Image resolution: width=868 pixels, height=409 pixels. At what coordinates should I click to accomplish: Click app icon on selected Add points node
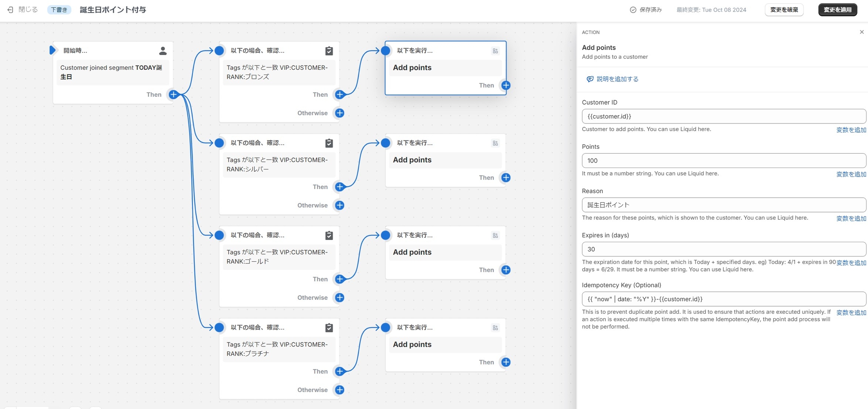(x=495, y=51)
